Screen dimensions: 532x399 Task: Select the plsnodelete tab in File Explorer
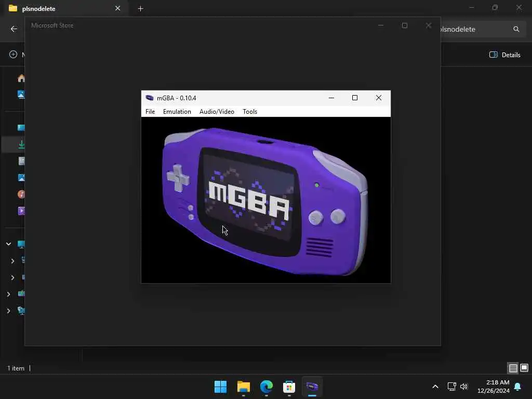coord(64,8)
